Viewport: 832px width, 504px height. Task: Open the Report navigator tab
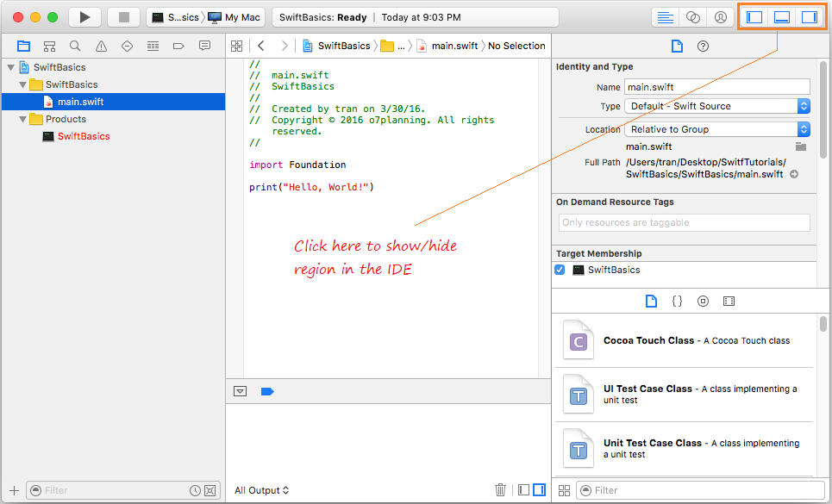tap(205, 47)
